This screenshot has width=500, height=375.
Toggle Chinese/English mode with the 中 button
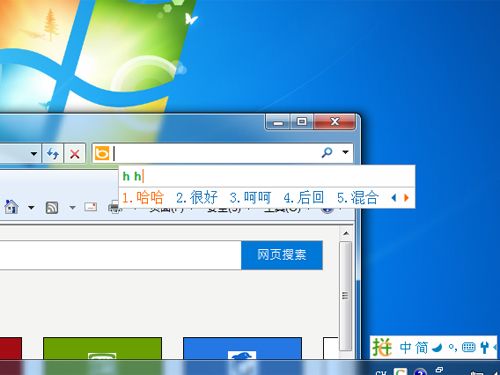tap(405, 348)
